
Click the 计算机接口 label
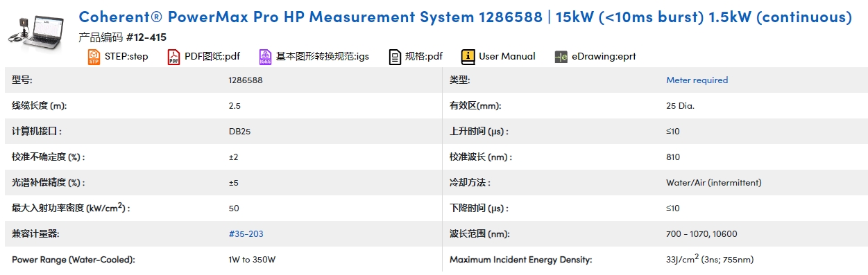[37, 132]
